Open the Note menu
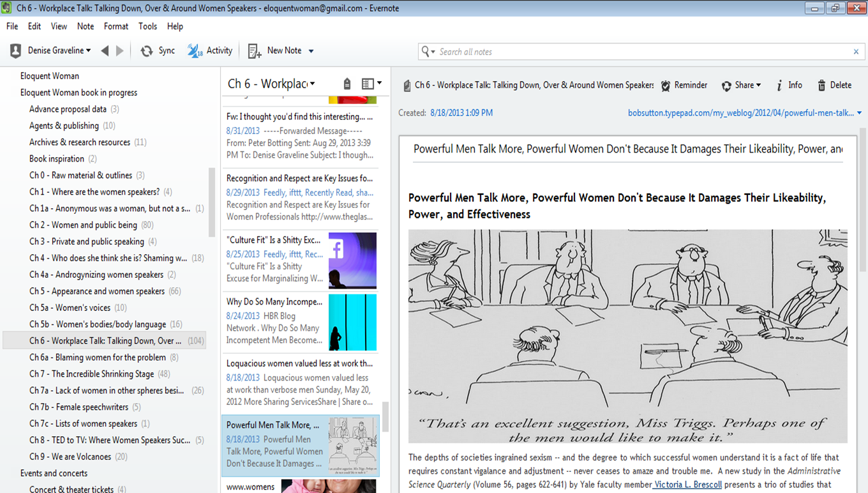 (86, 26)
